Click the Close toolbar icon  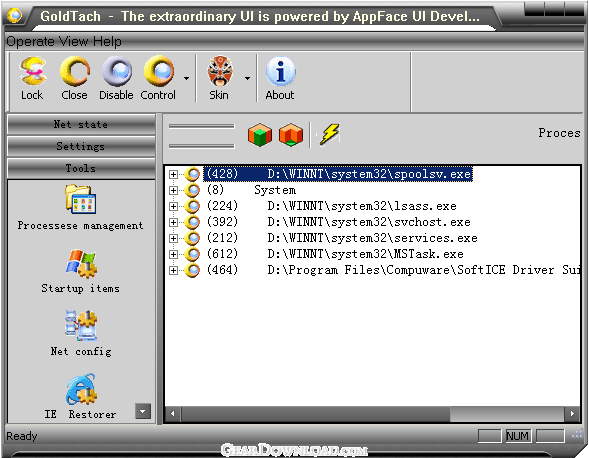pyautogui.click(x=75, y=71)
